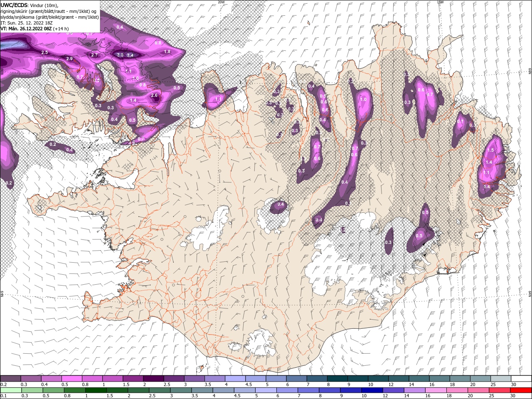Click the '(+14 h)' forecast offset text
The height and width of the screenshot is (399, 532).
click(61, 29)
